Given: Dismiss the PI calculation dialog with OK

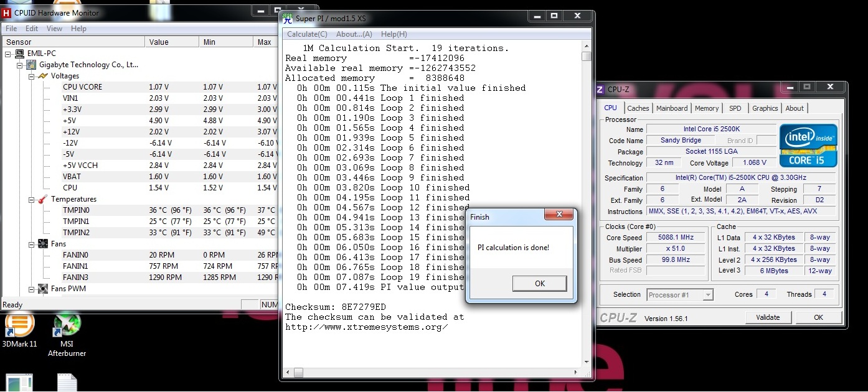Looking at the screenshot, I should pos(539,283).
